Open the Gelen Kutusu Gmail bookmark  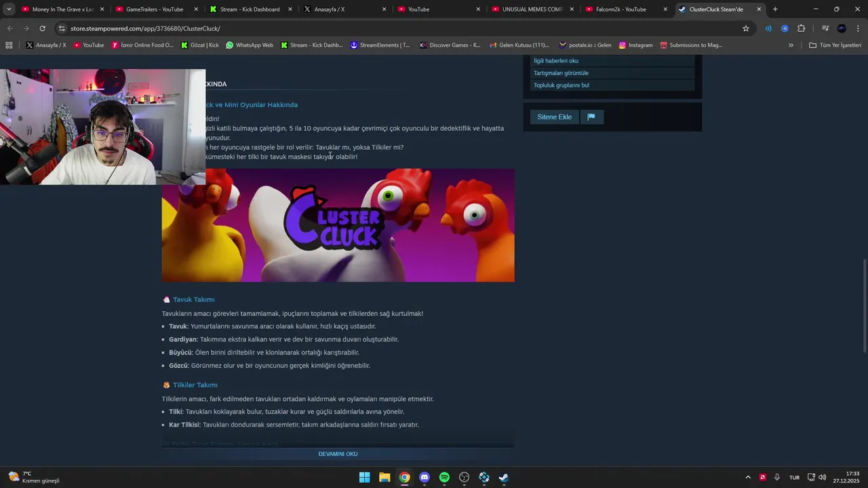click(519, 45)
